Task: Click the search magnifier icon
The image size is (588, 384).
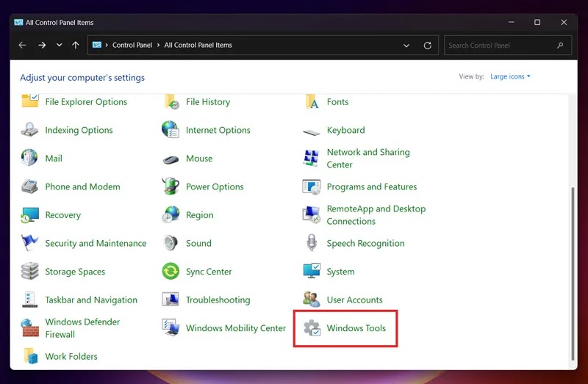Action: coord(560,46)
